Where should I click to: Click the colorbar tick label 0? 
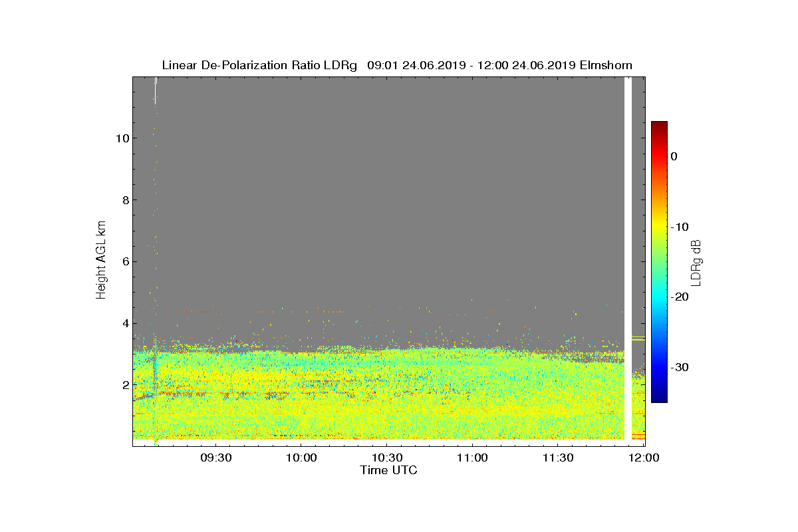click(674, 156)
